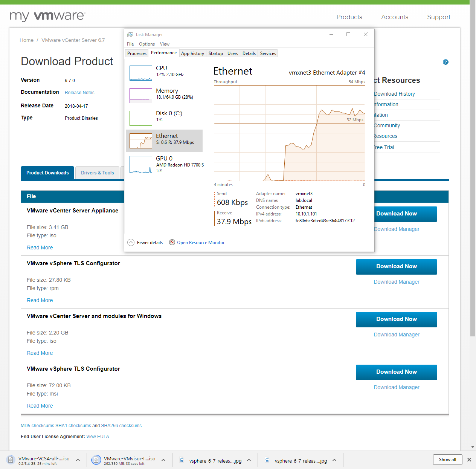Switch to App history tab
Screen dimensions: 476x469
tap(192, 53)
